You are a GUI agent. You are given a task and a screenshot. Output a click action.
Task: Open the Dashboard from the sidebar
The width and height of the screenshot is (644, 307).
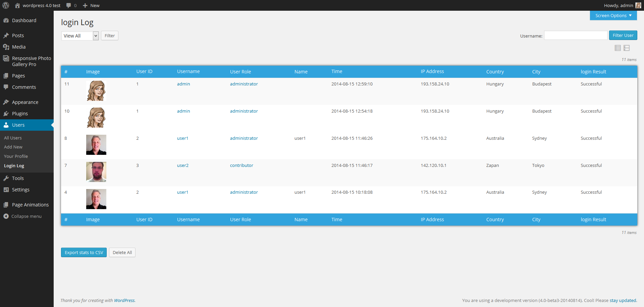click(23, 20)
